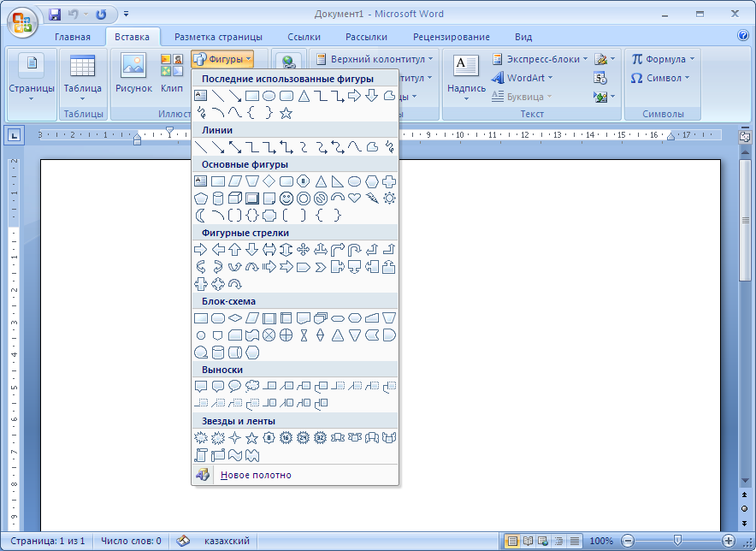Screen dimensions: 756x551
Task: Switch to the Вид tab
Action: (x=523, y=37)
